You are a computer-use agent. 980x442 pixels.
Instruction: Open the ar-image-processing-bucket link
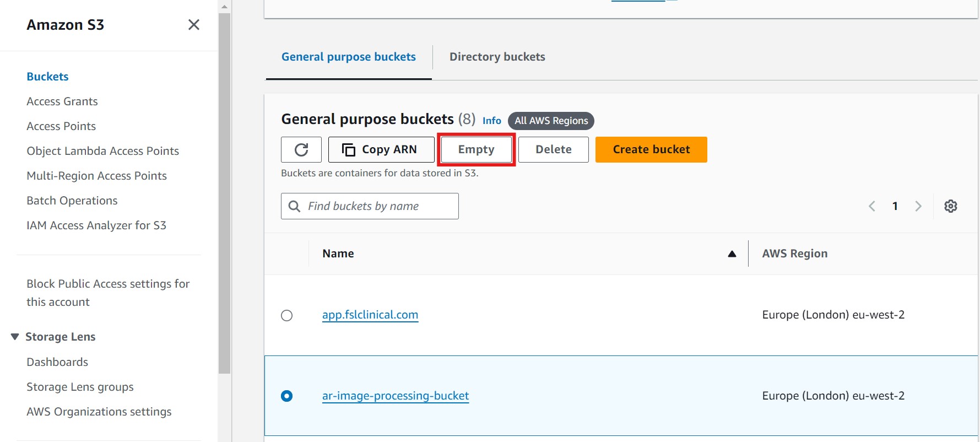pos(396,396)
